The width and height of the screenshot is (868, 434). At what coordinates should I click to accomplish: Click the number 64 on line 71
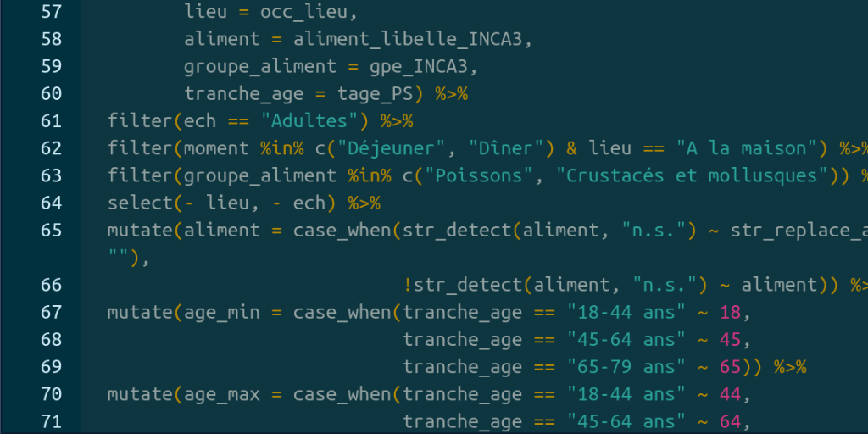tap(730, 422)
